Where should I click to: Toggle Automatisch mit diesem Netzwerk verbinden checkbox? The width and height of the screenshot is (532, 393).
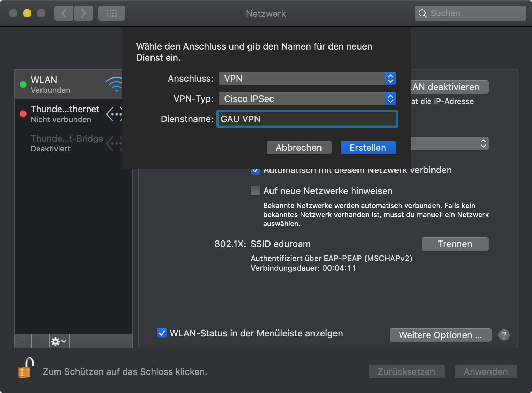pyautogui.click(x=256, y=171)
